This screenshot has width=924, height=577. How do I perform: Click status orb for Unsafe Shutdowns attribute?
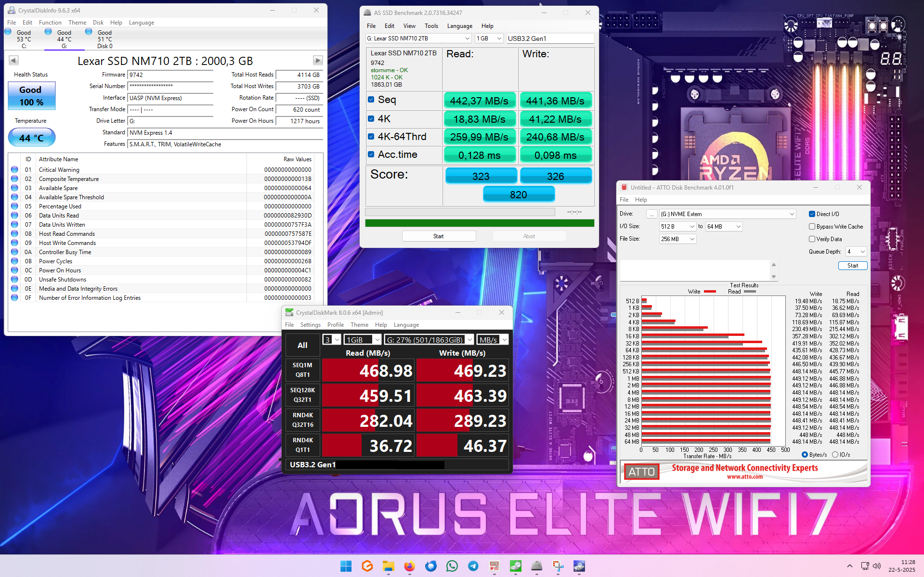point(14,279)
